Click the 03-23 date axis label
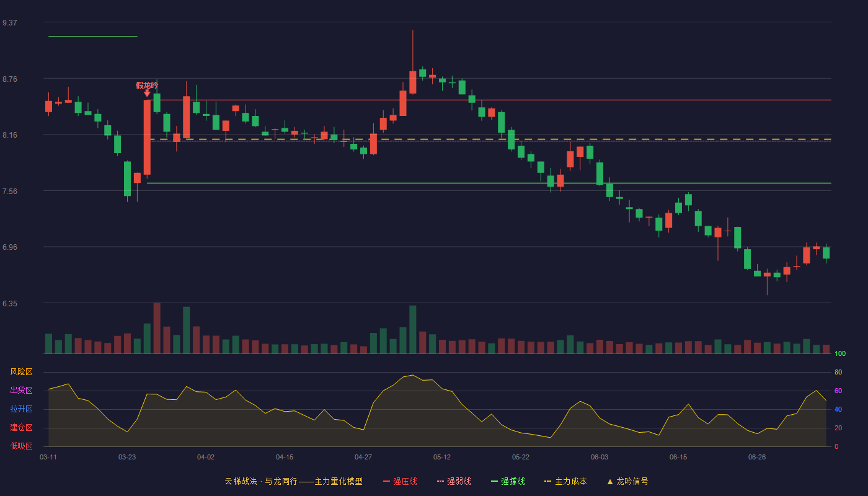This screenshot has height=496, width=868. pyautogui.click(x=127, y=457)
